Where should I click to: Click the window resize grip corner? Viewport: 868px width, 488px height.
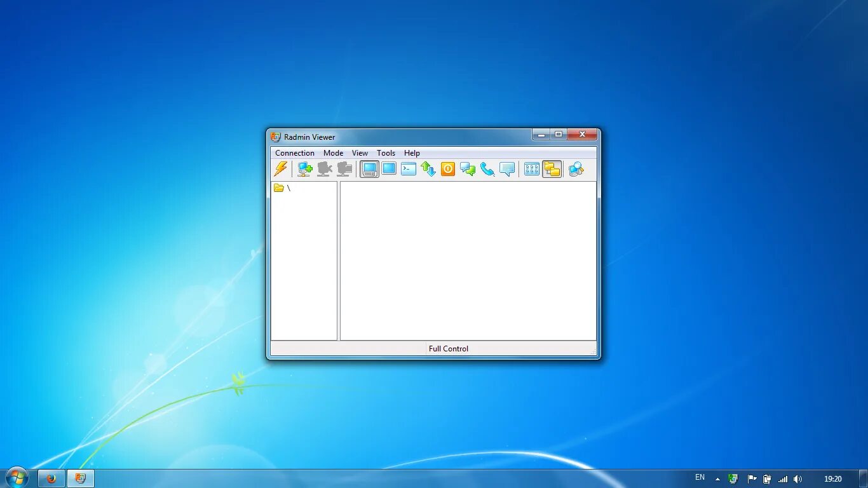[593, 351]
